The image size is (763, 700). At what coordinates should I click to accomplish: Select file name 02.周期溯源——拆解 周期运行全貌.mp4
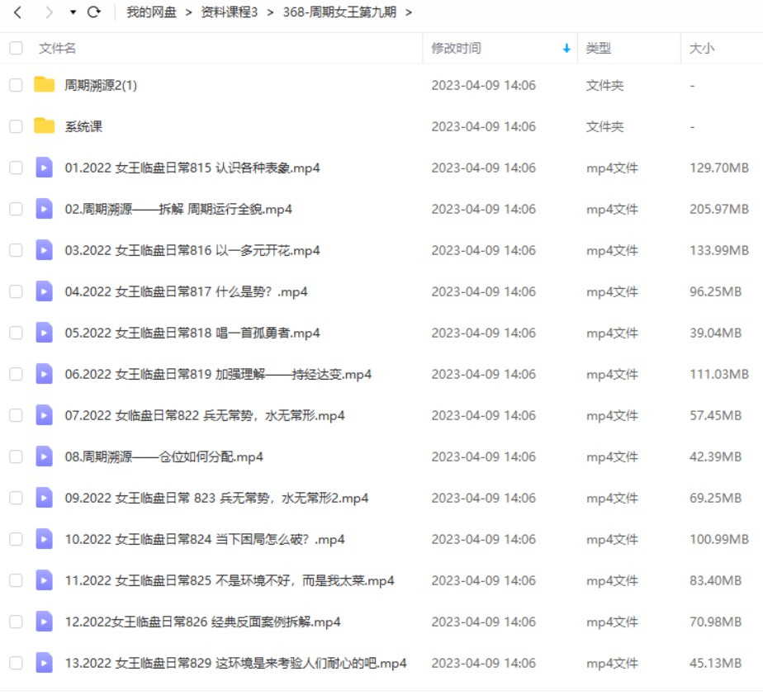click(178, 209)
